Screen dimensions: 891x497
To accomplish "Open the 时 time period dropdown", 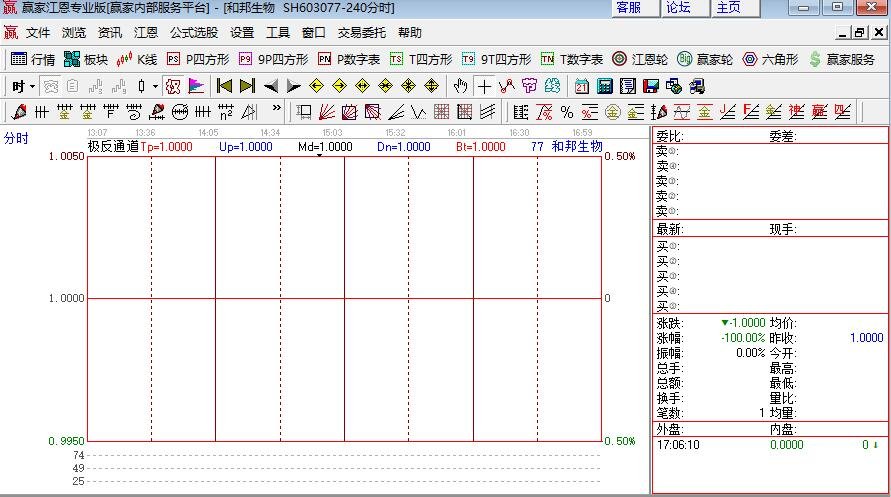I will [23, 86].
